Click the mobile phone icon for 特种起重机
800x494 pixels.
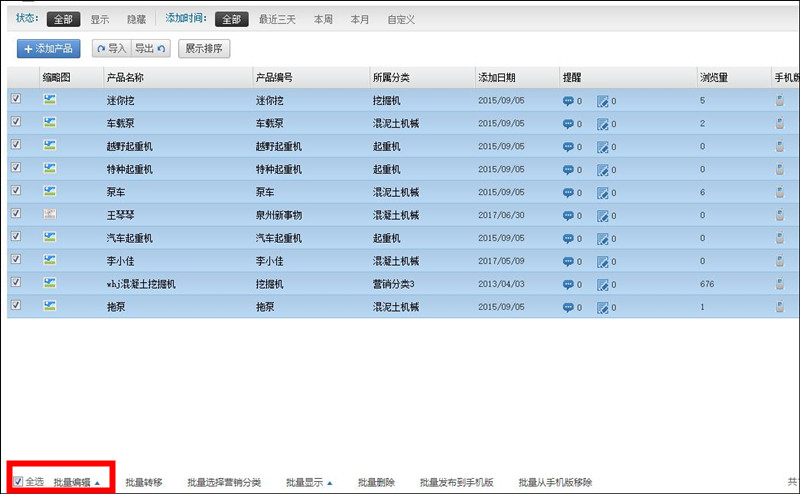click(x=780, y=169)
